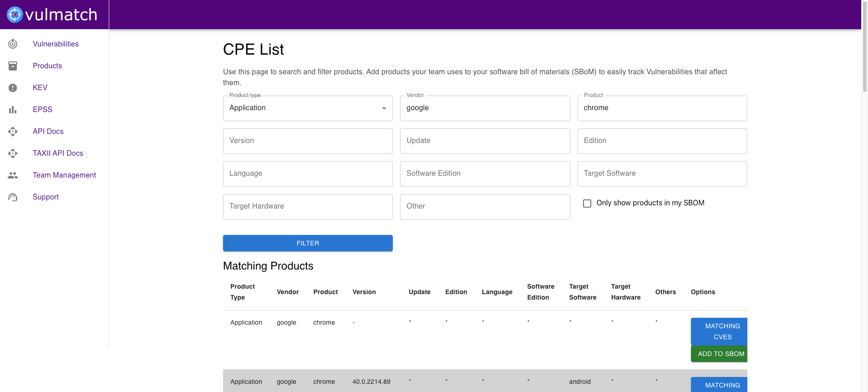Click the Version column header
The image size is (868, 392).
pos(364,292)
